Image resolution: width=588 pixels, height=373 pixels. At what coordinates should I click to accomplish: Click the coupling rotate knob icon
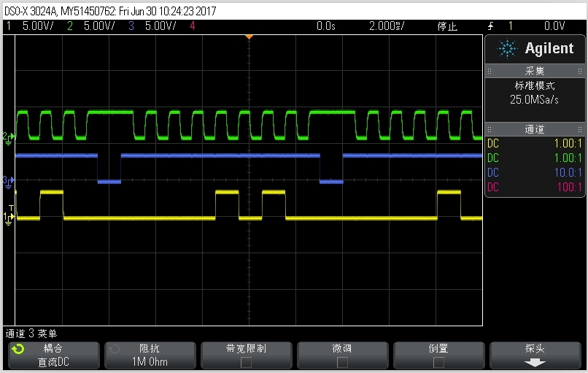[x=18, y=350]
